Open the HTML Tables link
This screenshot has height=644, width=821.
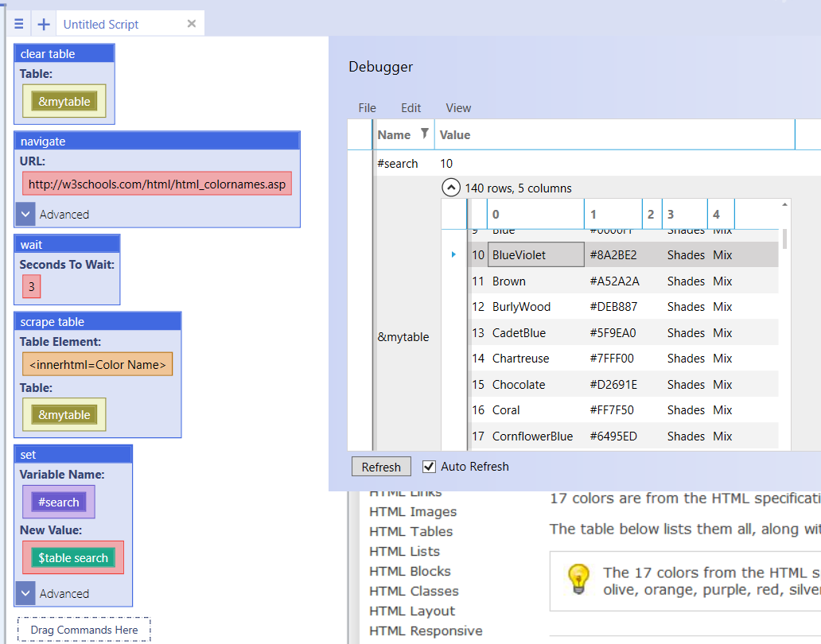pos(410,532)
